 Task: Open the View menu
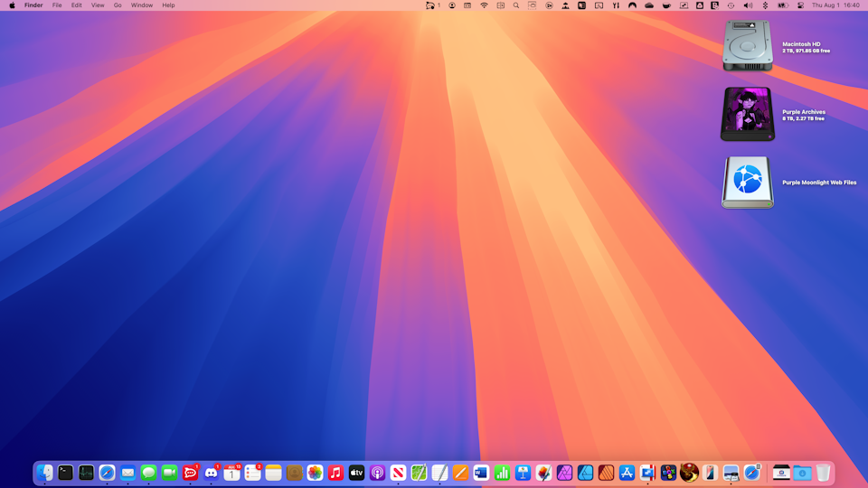point(98,5)
